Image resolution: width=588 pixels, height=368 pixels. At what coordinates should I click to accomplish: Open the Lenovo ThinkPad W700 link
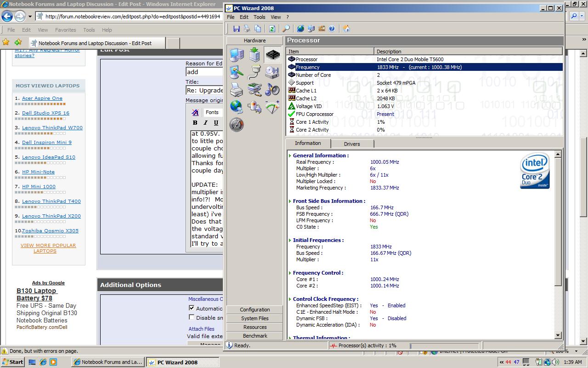pyautogui.click(x=52, y=127)
